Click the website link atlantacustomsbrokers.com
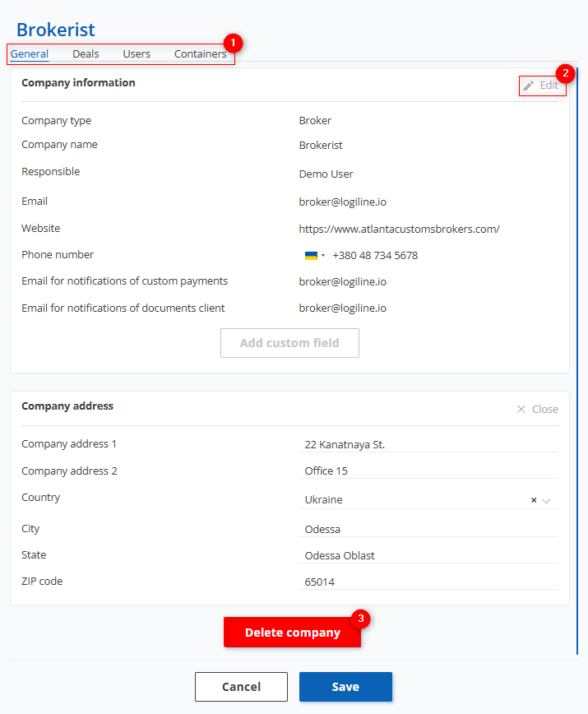This screenshot has height=714, width=588. point(399,229)
